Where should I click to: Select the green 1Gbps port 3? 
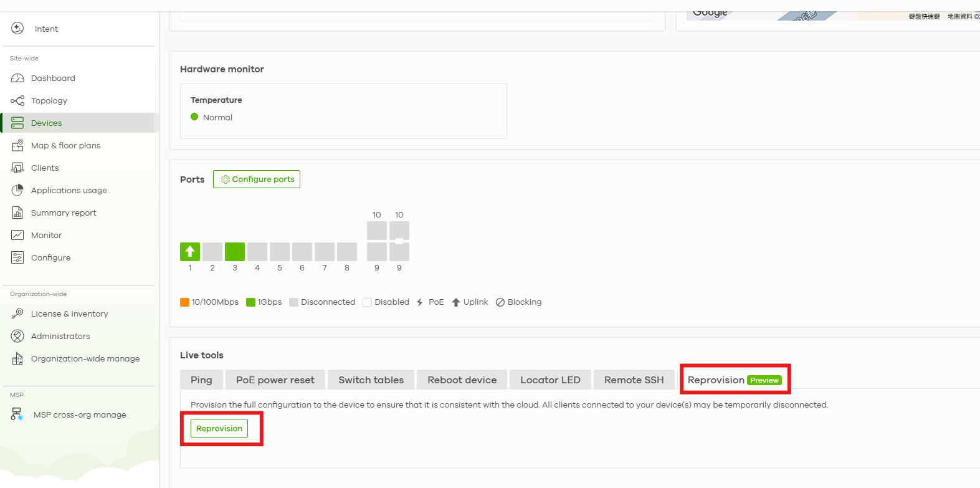click(235, 252)
